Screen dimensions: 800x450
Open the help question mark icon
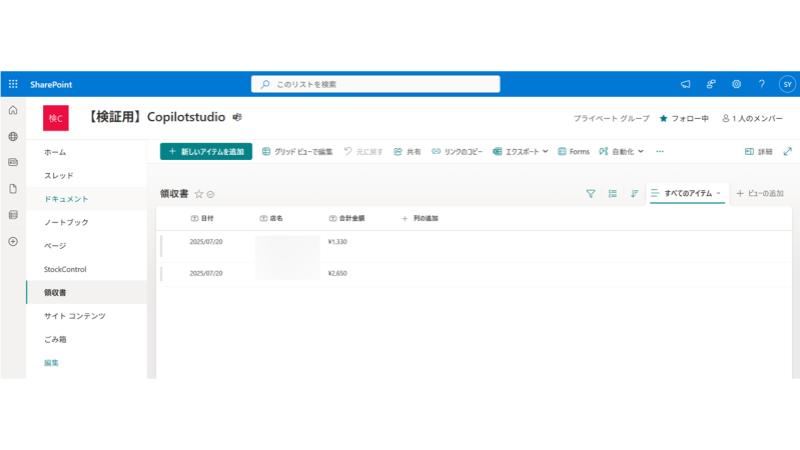click(x=761, y=85)
